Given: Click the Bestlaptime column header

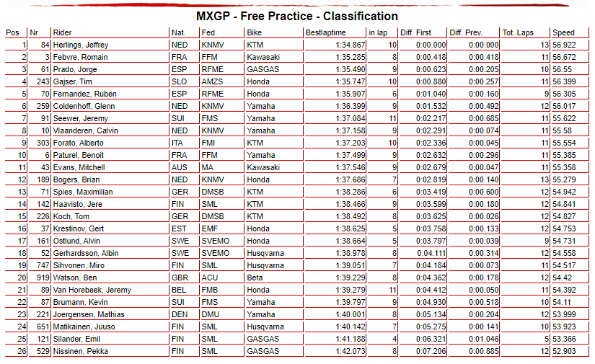Looking at the screenshot, I should [326, 32].
